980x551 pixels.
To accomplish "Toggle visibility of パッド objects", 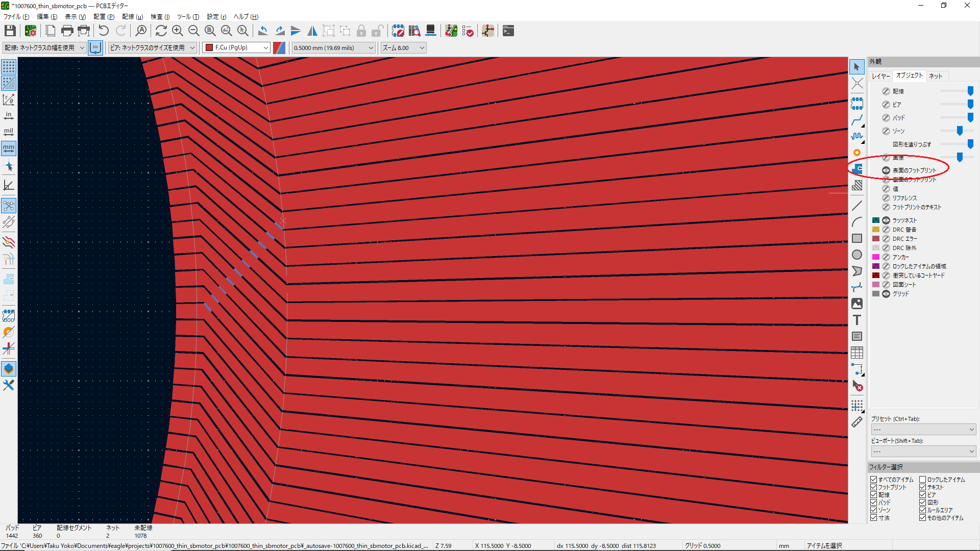I will click(x=886, y=118).
